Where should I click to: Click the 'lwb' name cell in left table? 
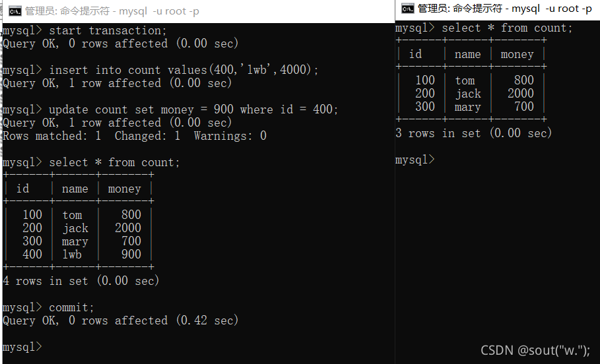click(x=72, y=255)
